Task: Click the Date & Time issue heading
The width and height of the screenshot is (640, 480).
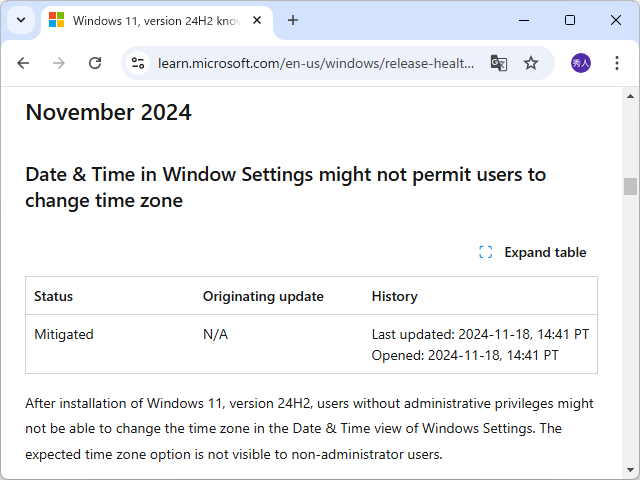Action: click(x=286, y=187)
